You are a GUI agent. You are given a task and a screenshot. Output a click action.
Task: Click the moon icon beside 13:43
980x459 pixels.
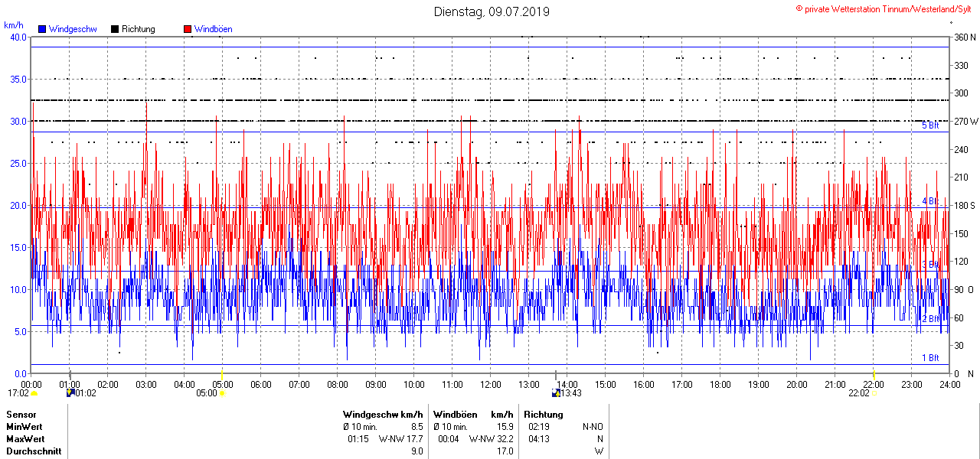click(556, 393)
